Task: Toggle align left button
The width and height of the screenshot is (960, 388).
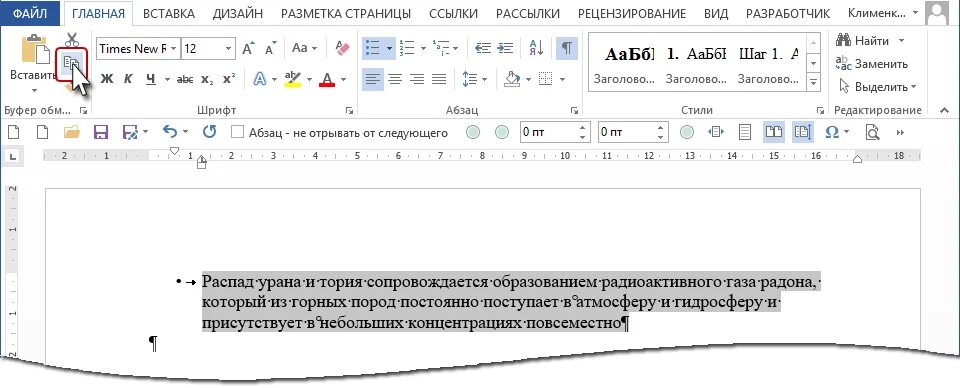Action: click(x=373, y=80)
